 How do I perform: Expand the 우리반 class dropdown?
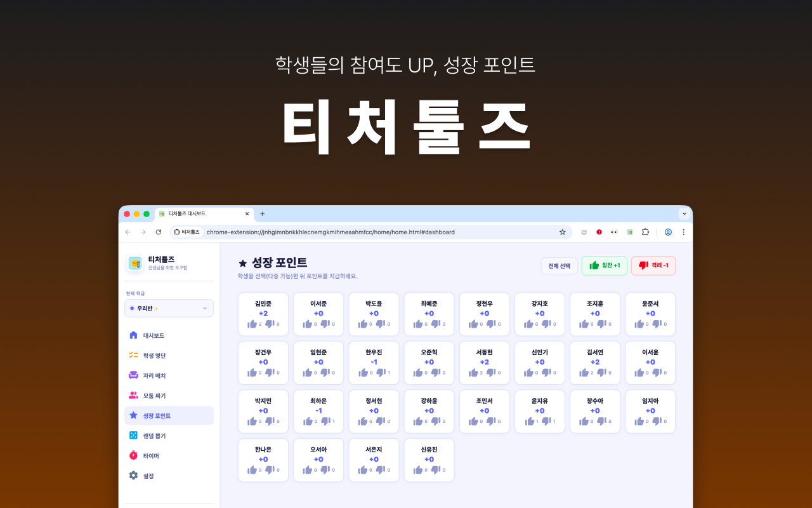click(x=169, y=308)
